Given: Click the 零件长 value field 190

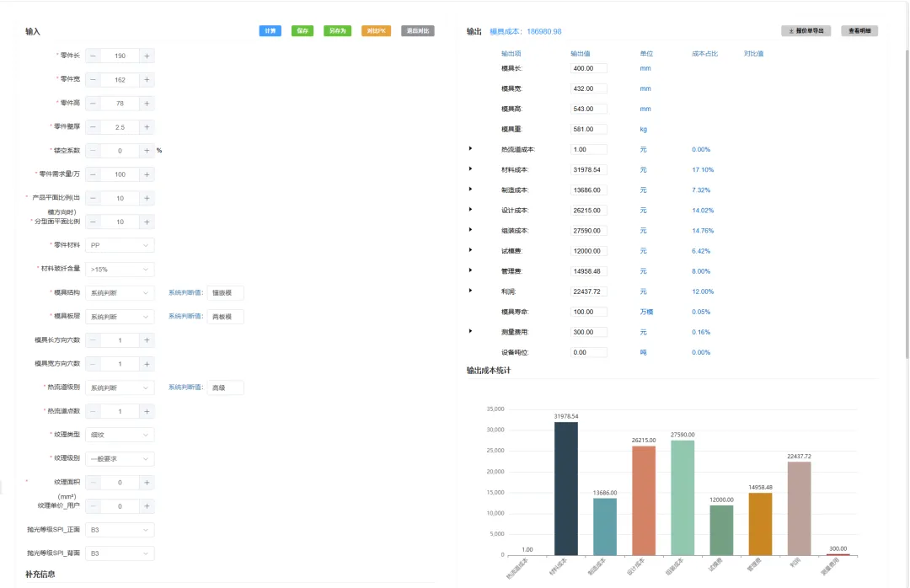Looking at the screenshot, I should point(120,56).
